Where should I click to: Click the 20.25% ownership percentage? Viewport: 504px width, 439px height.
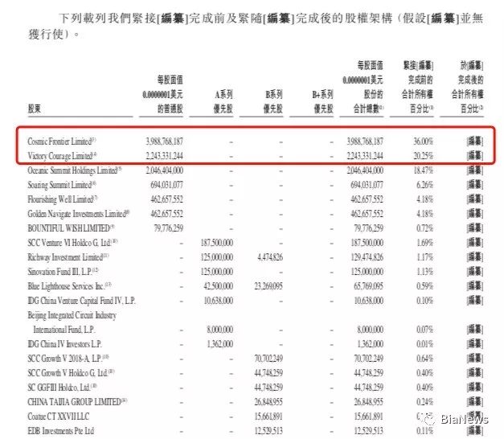click(x=423, y=156)
